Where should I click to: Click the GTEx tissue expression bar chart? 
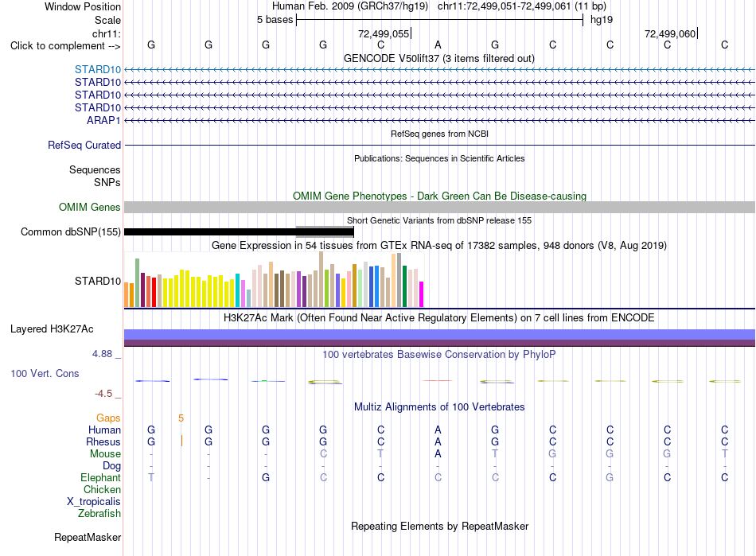(274, 279)
